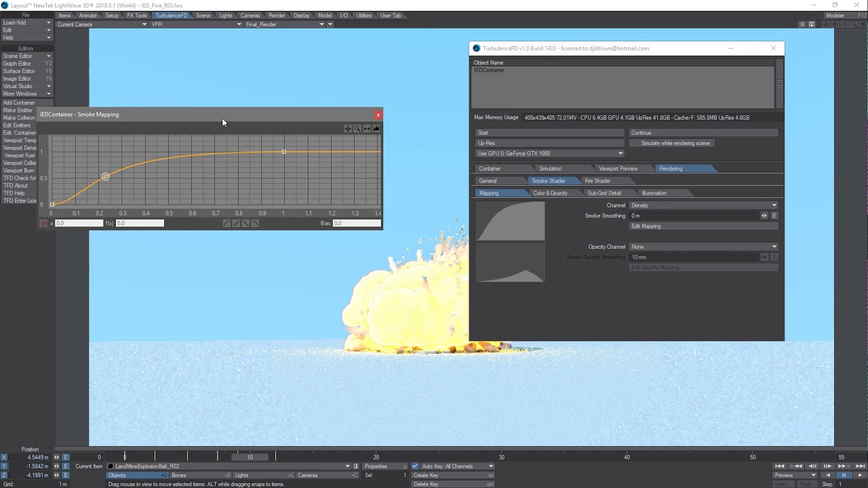Viewport: 868px width, 488px height.
Task: Apply ease-out curve preset
Action: (227, 223)
